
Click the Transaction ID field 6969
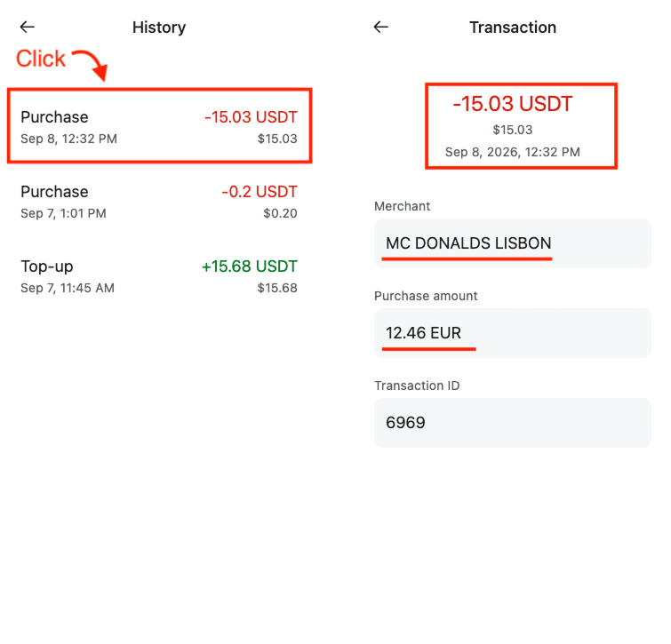[513, 423]
